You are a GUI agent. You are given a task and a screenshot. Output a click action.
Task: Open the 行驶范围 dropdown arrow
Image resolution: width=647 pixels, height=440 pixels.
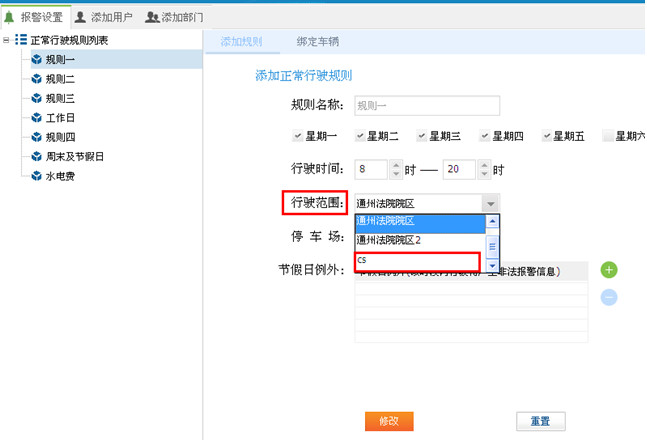490,203
